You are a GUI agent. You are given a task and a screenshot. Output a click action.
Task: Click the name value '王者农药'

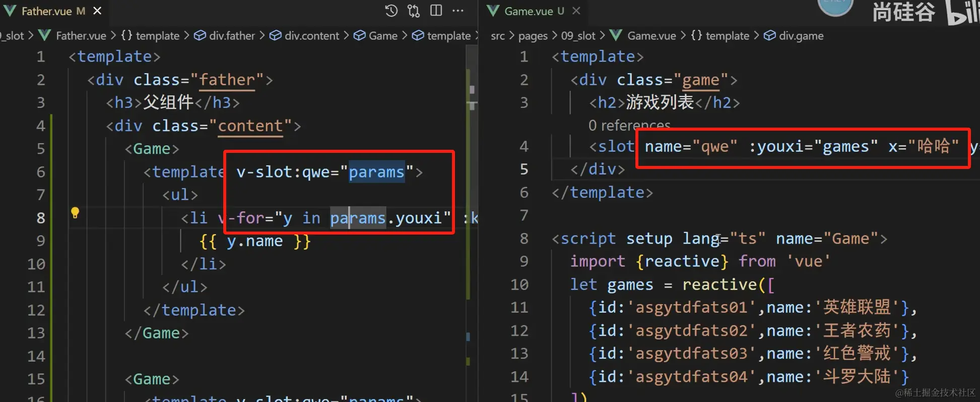(857, 330)
